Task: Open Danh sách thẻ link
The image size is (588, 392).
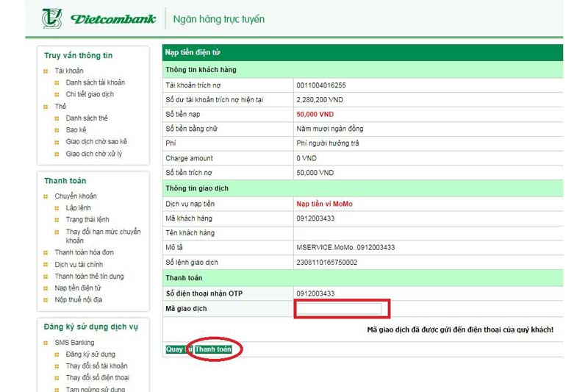Action: tap(87, 118)
